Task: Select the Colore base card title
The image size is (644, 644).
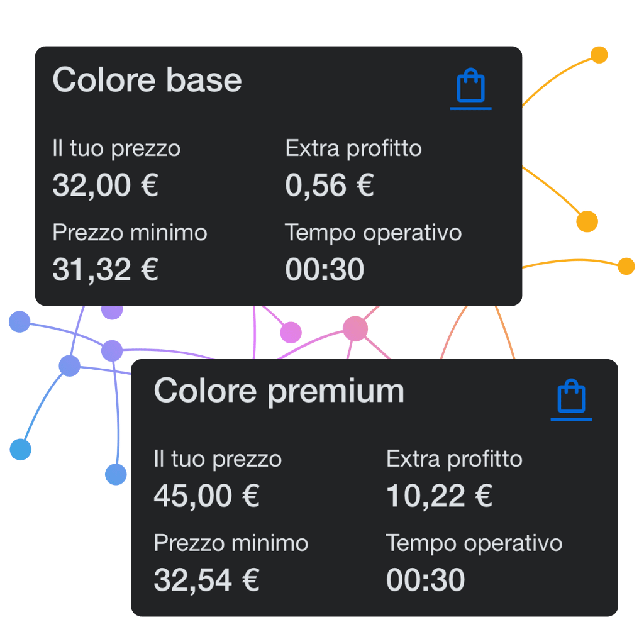Action: coord(147,80)
